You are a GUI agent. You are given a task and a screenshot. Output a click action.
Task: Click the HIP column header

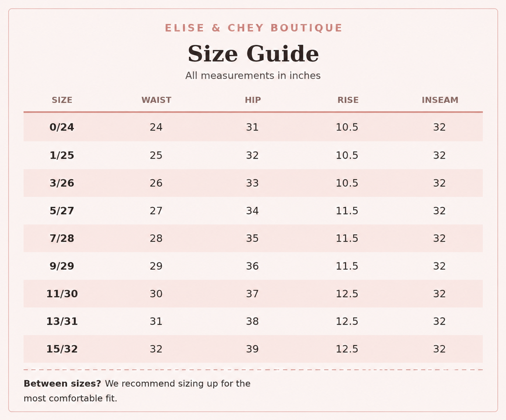tap(253, 100)
